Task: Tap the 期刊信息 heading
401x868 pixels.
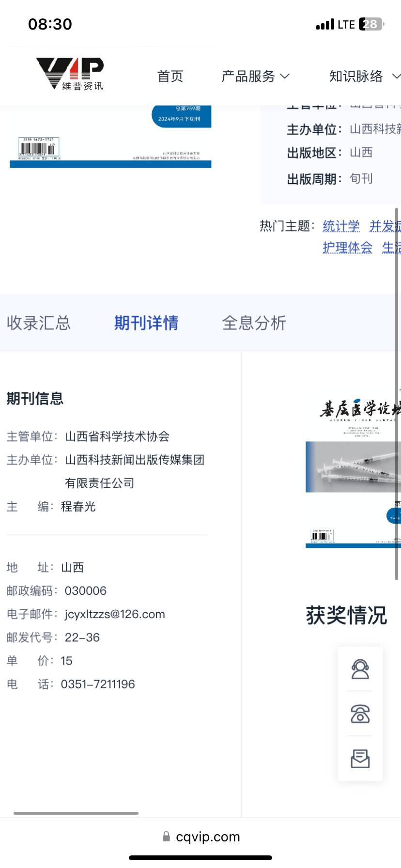Action: pyautogui.click(x=35, y=399)
